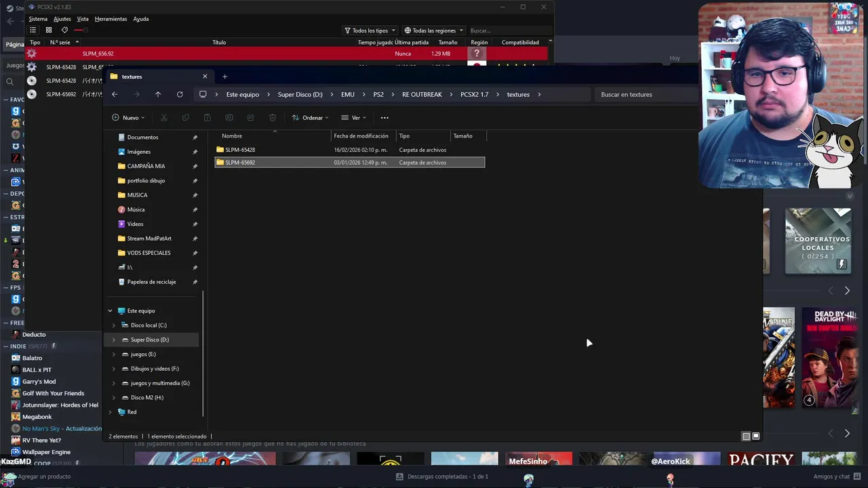
Task: Select the SLPM_656.92 row in PCSX2
Action: point(286,54)
